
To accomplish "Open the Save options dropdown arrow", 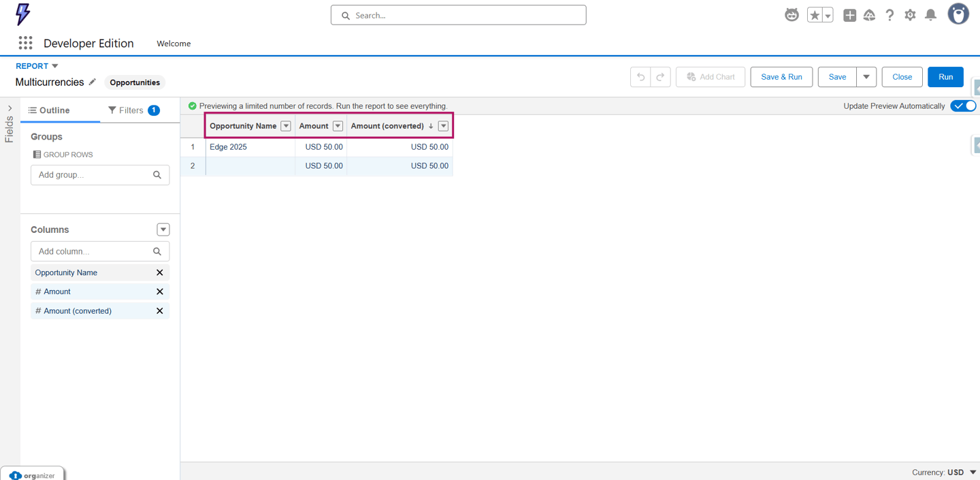I will [x=866, y=77].
